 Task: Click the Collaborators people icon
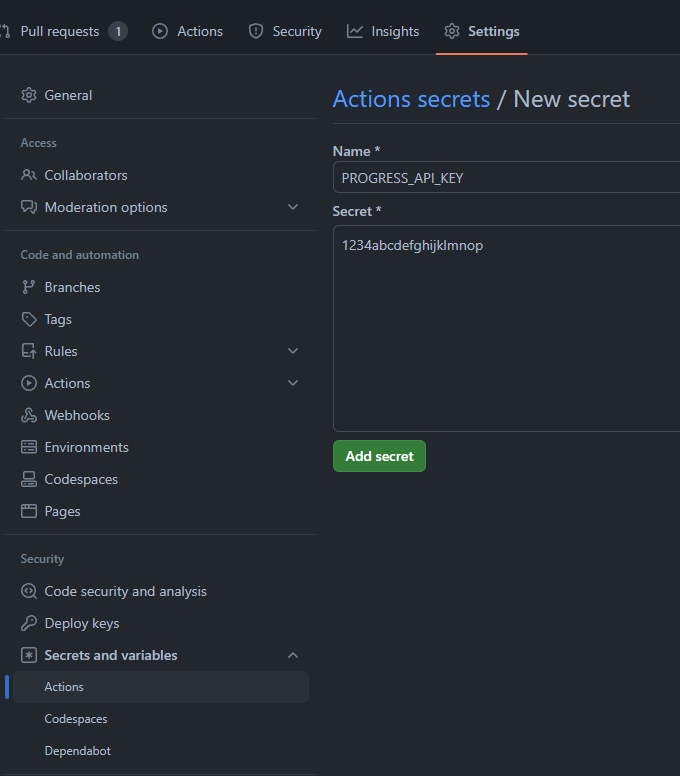tap(29, 175)
